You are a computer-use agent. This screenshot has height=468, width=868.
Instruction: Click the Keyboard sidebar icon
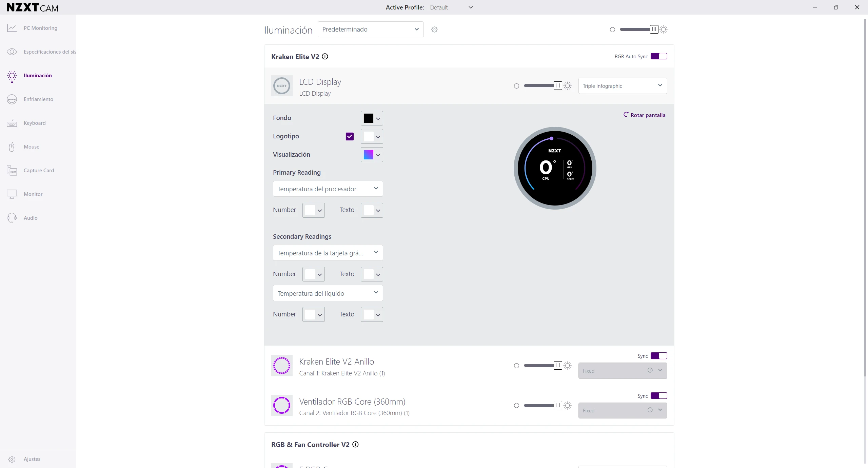click(12, 123)
